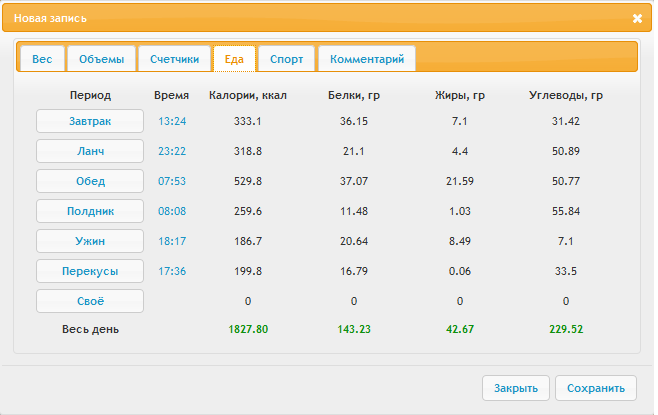
Task: Select the Полдник period button
Action: [x=90, y=211]
